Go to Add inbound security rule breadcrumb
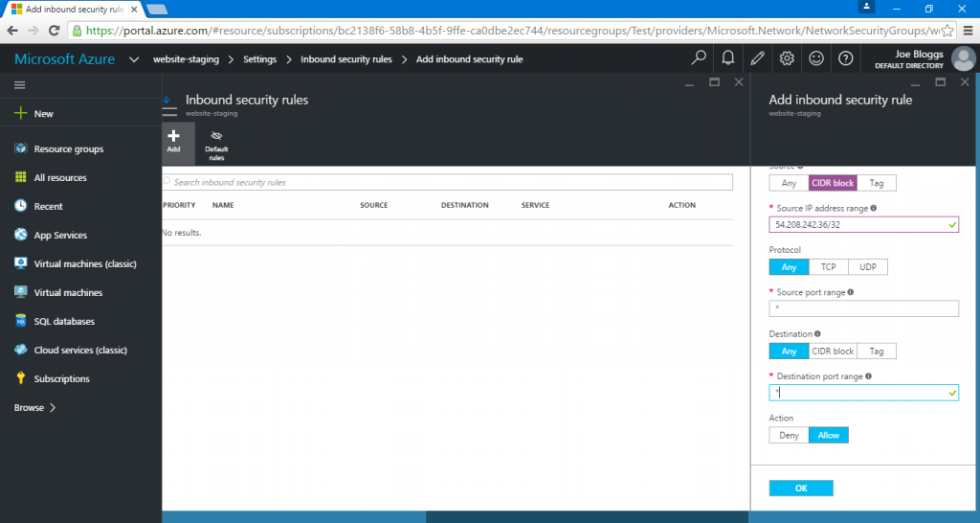980x523 pixels. (469, 59)
